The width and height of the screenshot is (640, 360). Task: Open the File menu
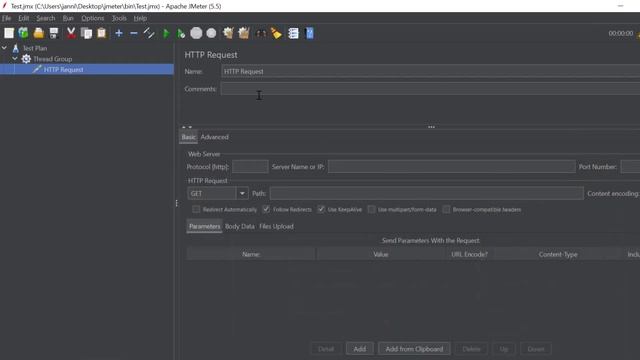click(x=6, y=18)
